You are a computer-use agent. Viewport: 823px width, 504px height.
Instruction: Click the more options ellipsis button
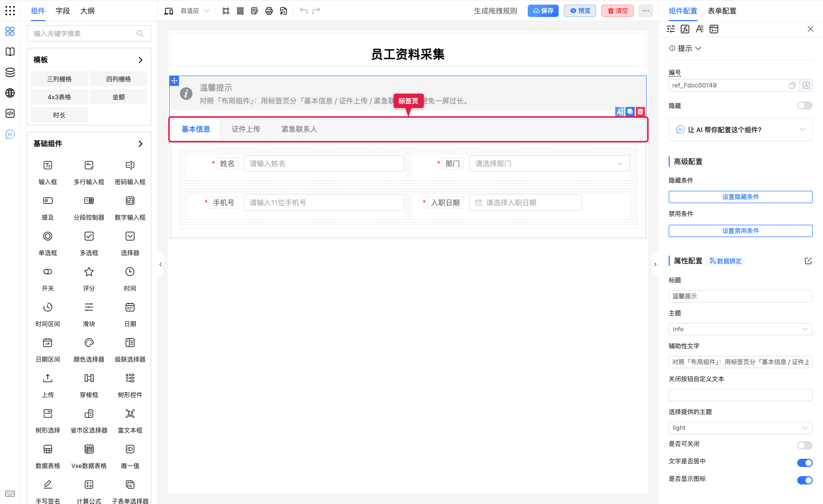(646, 11)
